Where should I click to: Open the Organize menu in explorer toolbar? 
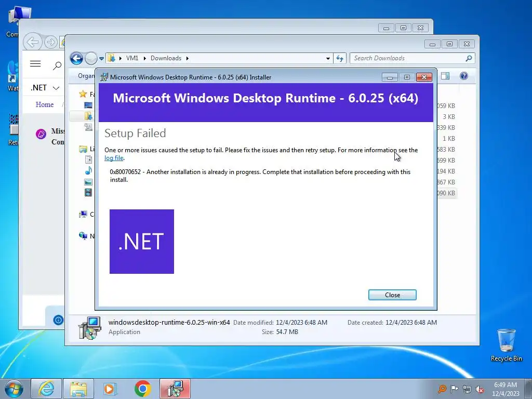coord(86,76)
